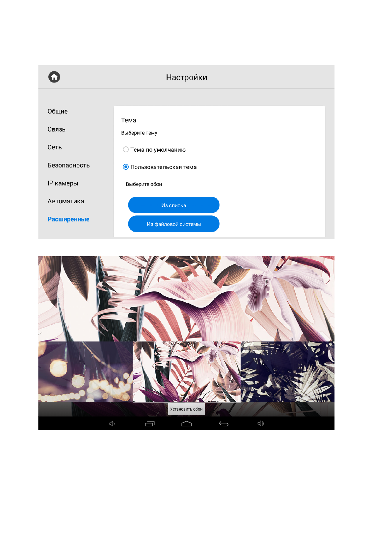Go to the Связь settings section
This screenshot has height=554, width=392.
click(57, 130)
